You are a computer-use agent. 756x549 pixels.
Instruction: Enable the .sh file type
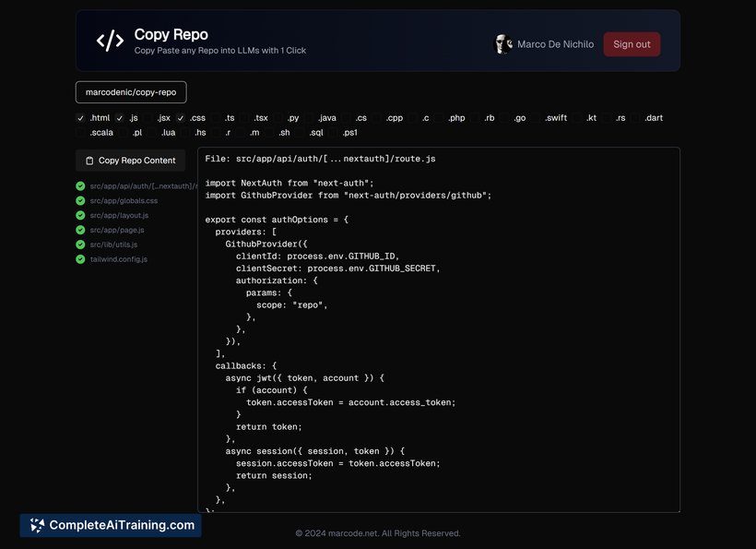coord(269,133)
